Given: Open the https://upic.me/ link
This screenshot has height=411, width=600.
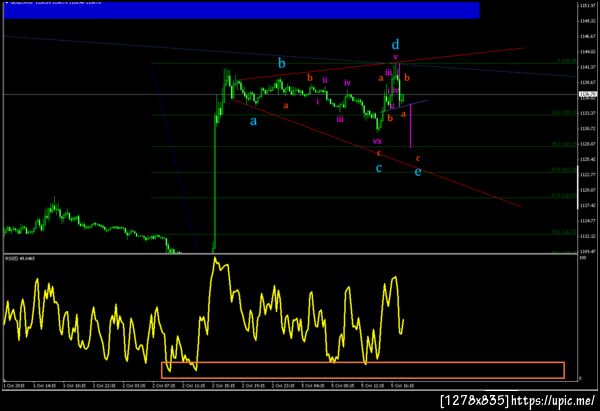Looking at the screenshot, I should pos(553,401).
